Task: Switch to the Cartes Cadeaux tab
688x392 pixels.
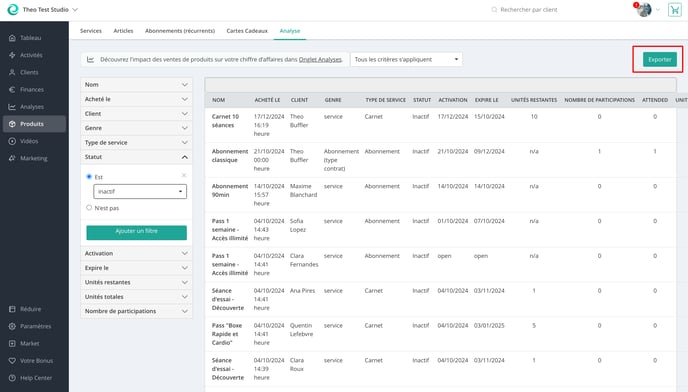Action: pyautogui.click(x=247, y=31)
